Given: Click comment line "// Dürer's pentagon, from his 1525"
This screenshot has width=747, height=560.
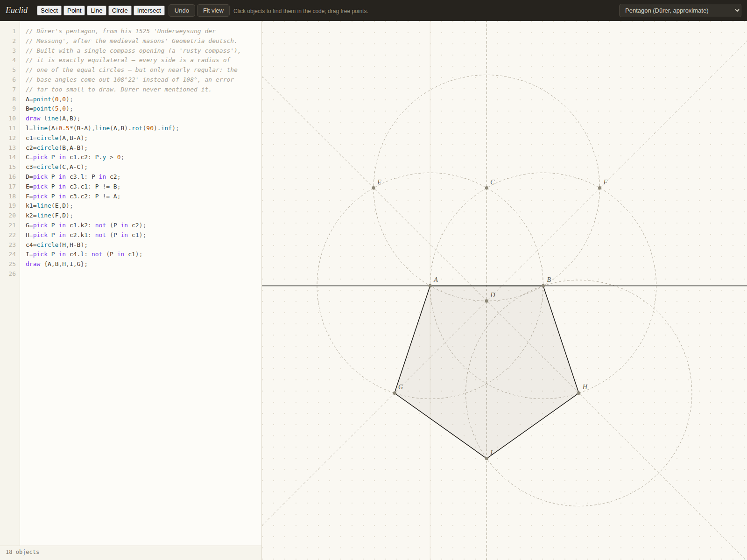Looking at the screenshot, I should coord(120,31).
